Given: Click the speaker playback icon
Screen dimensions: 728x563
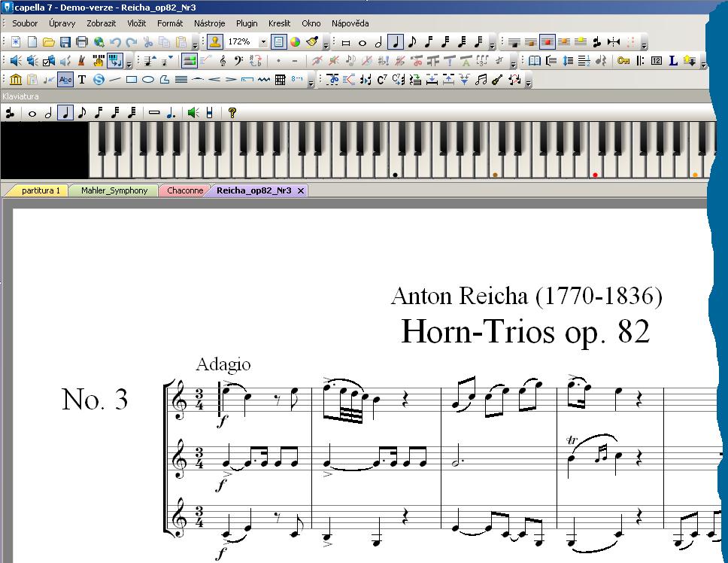Looking at the screenshot, I should click(16, 61).
